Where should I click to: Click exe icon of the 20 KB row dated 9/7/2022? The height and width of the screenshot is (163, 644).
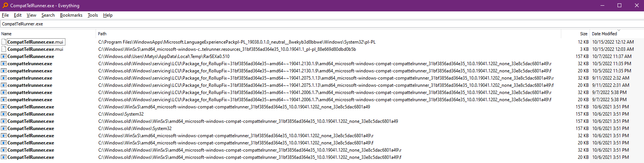point(4,100)
